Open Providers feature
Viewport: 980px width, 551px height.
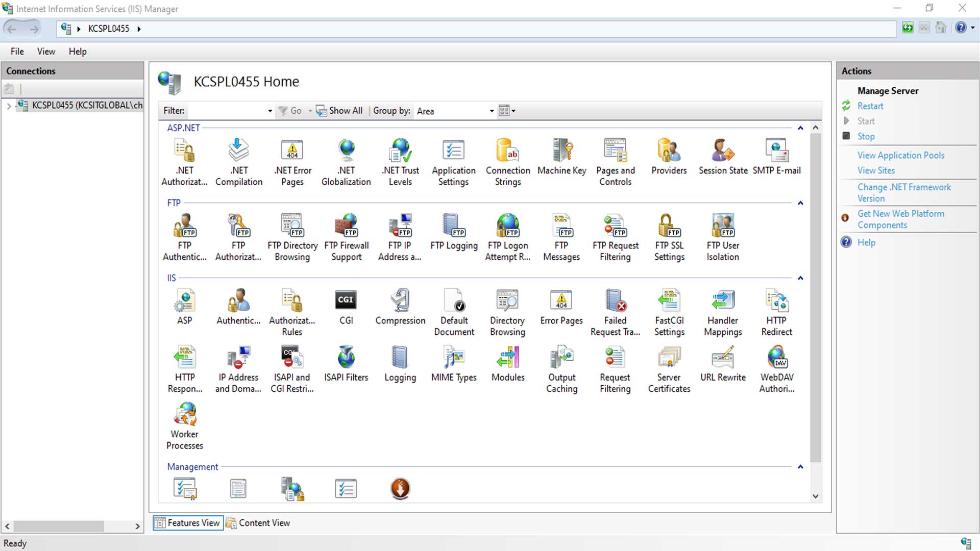tap(669, 157)
